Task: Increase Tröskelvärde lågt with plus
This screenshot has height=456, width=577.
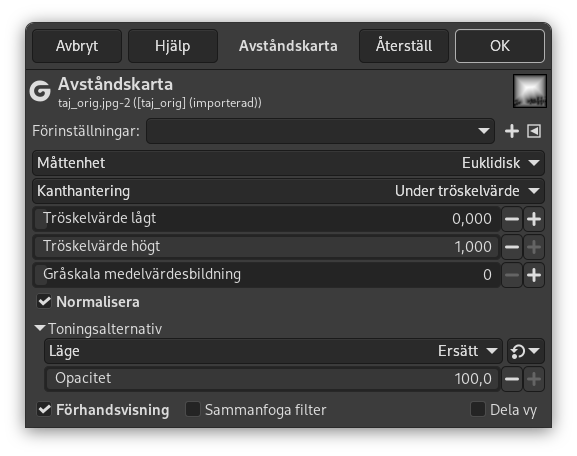Action: 534,219
